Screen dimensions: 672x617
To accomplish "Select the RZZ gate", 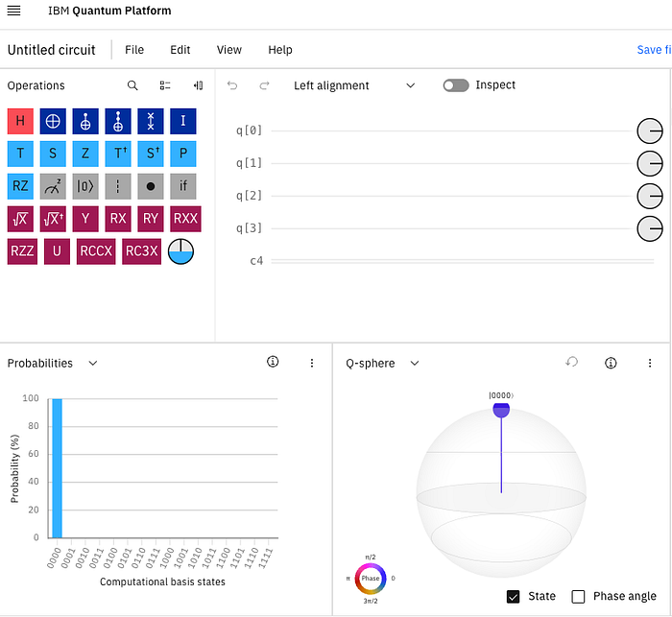I will (x=22, y=251).
